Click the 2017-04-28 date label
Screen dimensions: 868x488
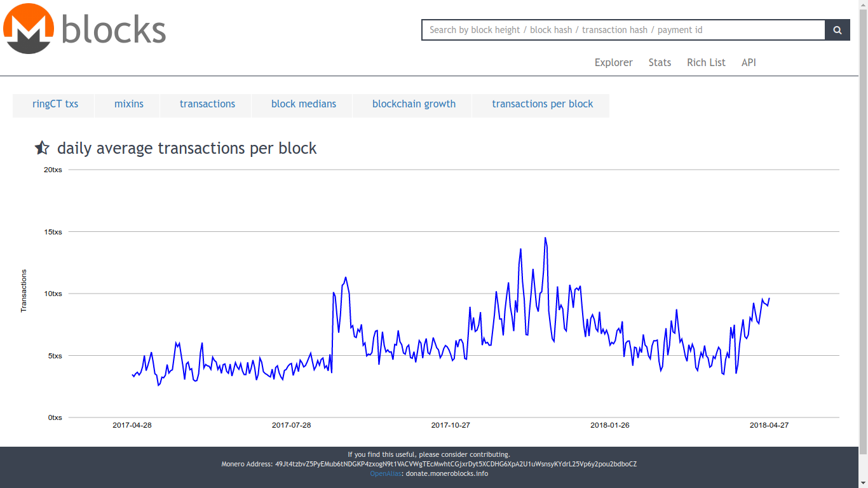coord(132,425)
